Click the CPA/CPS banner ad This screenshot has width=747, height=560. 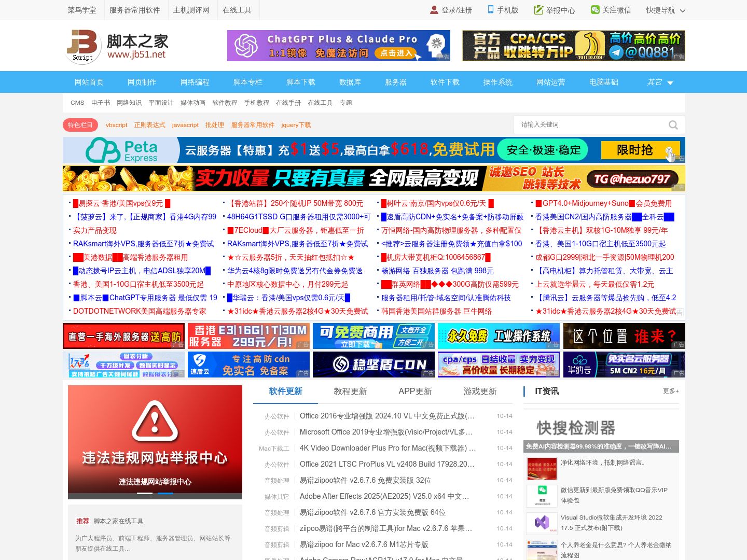(x=574, y=46)
